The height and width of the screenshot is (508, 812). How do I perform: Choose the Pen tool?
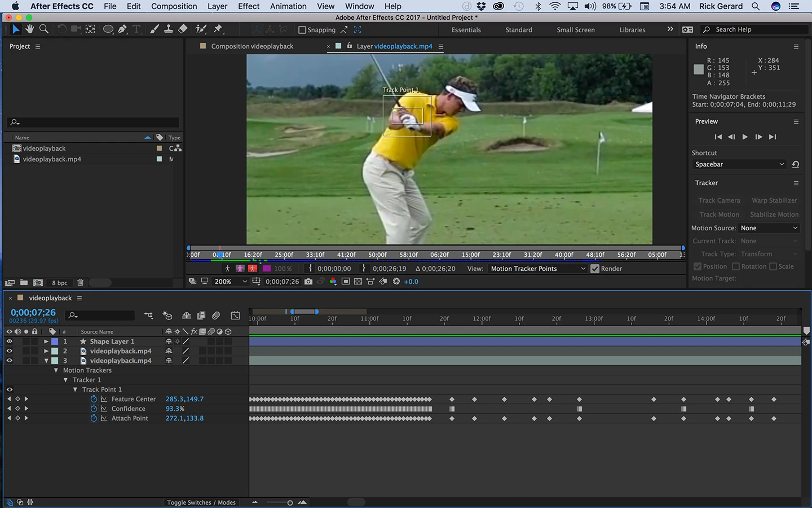tap(122, 29)
